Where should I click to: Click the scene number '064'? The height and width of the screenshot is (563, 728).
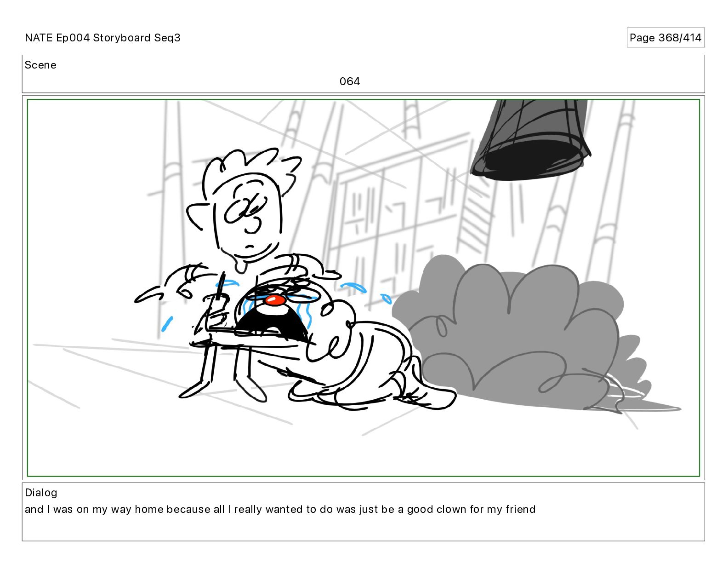[350, 81]
